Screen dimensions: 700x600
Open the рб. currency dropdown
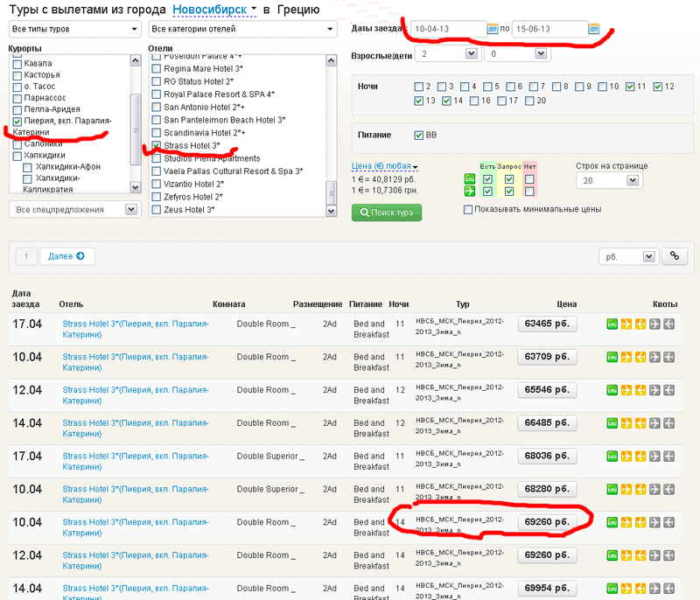tap(628, 256)
